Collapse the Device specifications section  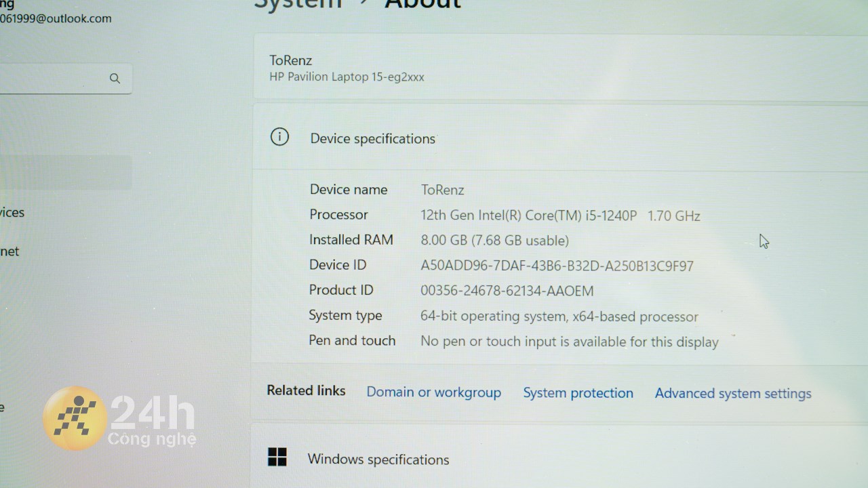[560, 138]
